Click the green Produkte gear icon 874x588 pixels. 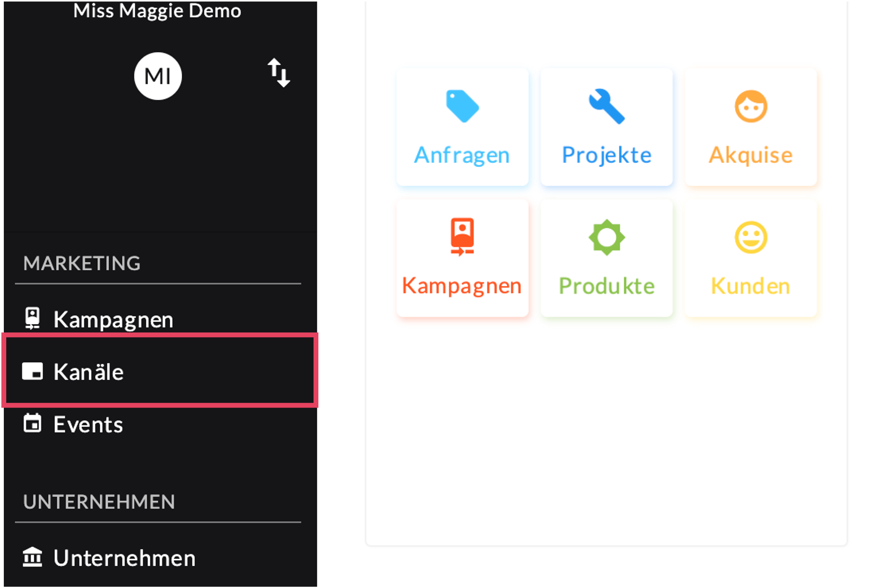[607, 237]
